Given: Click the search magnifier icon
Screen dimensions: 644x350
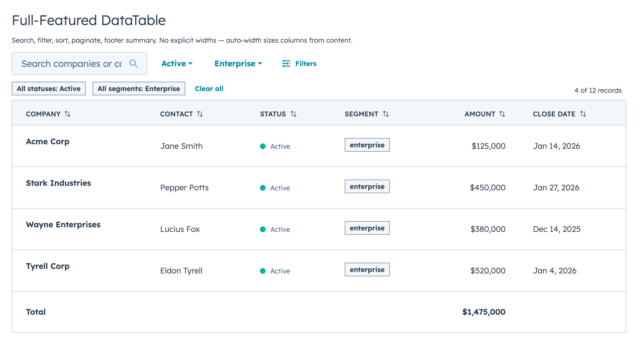Looking at the screenshot, I should [x=133, y=63].
